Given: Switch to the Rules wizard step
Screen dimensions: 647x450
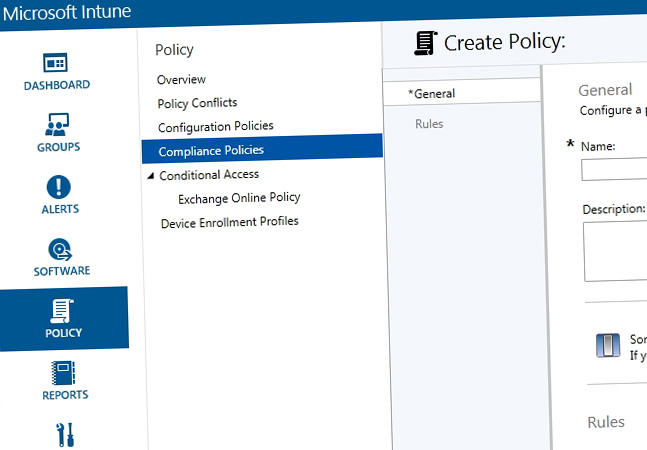Looking at the screenshot, I should (x=429, y=124).
